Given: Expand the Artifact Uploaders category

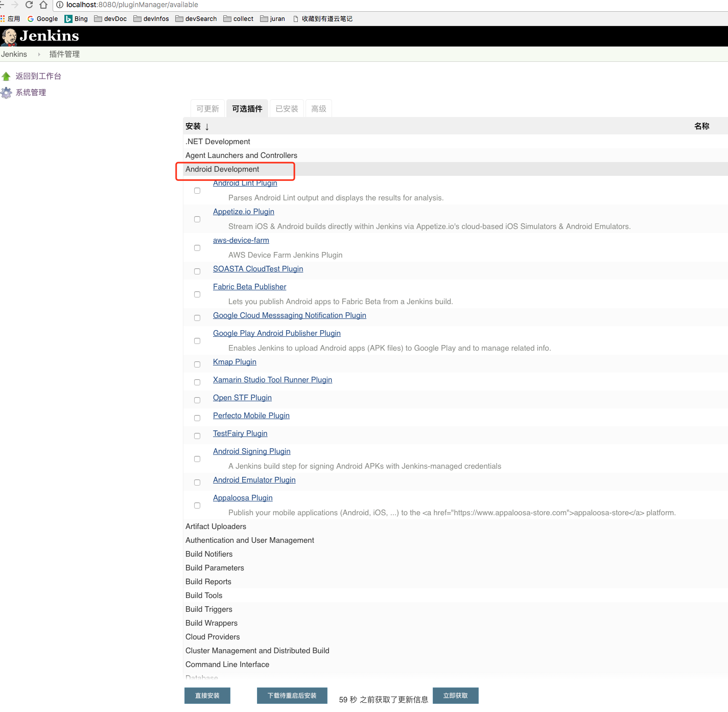Looking at the screenshot, I should click(216, 526).
